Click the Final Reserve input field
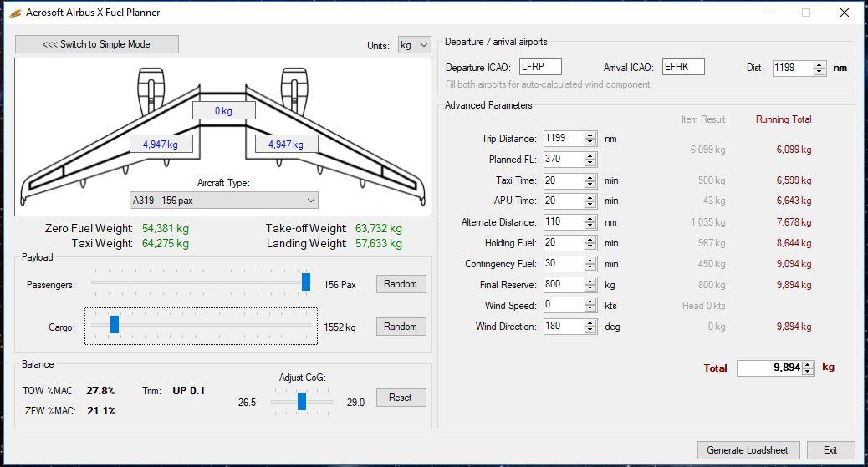 (564, 284)
